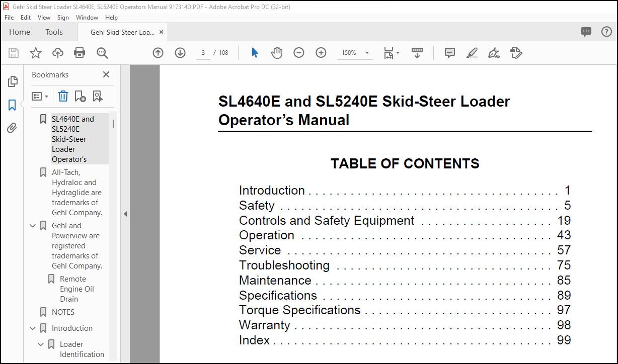The height and width of the screenshot is (364, 618).
Task: Open Page Thumbnails panel icon
Action: [x=13, y=81]
